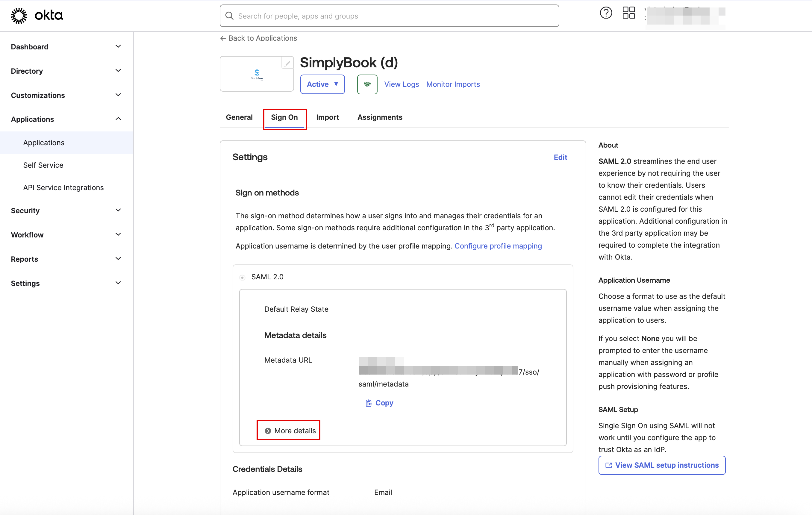Image resolution: width=812 pixels, height=515 pixels.
Task: Click the Okta logo icon
Action: tap(19, 16)
